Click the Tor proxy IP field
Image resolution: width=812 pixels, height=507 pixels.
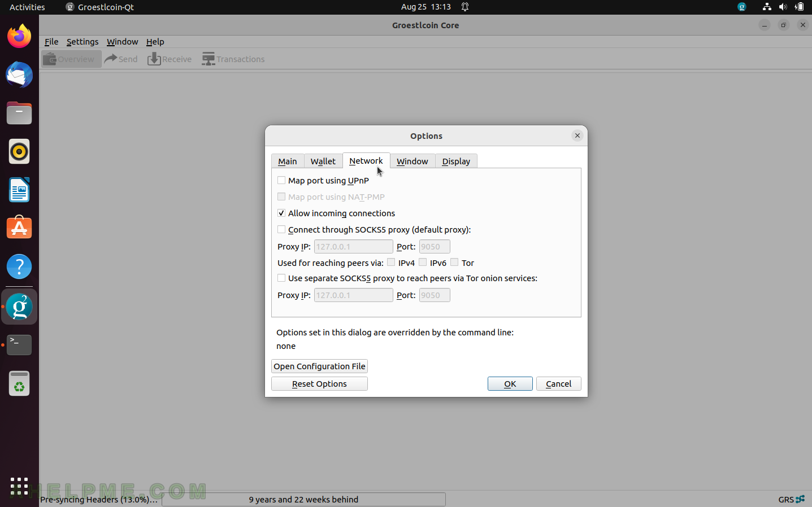(353, 295)
